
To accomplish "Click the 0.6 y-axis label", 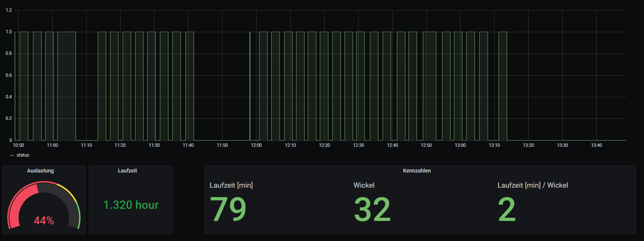I will [9, 75].
